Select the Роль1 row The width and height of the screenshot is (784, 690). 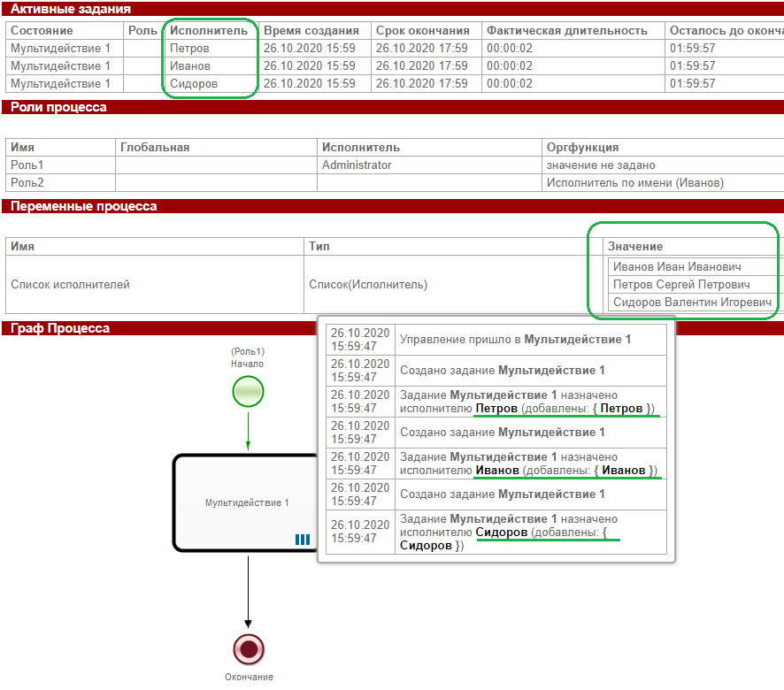pos(395,165)
